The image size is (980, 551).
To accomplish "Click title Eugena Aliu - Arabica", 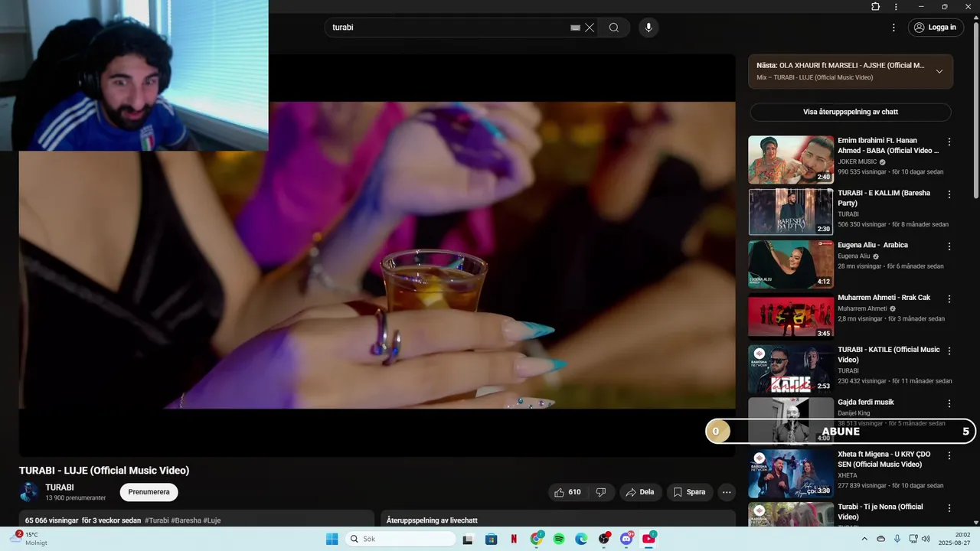I will [x=873, y=245].
